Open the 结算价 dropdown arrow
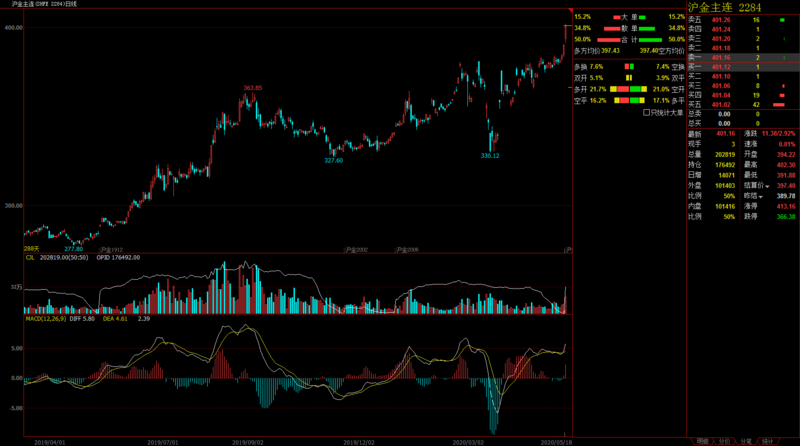This screenshot has height=446, width=800. [x=767, y=186]
